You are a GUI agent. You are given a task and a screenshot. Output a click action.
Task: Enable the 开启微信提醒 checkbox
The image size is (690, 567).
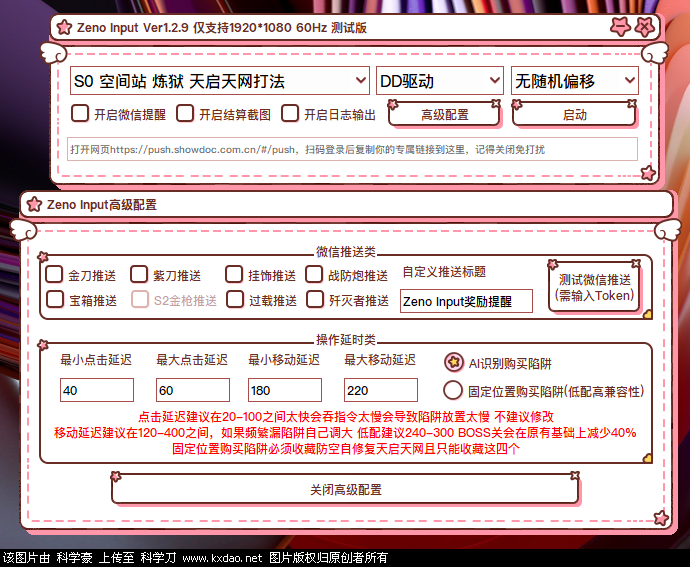click(80, 114)
